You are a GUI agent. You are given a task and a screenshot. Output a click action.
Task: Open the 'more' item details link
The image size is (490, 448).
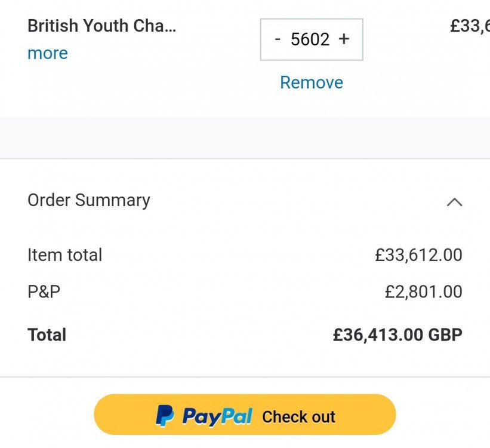[x=48, y=53]
